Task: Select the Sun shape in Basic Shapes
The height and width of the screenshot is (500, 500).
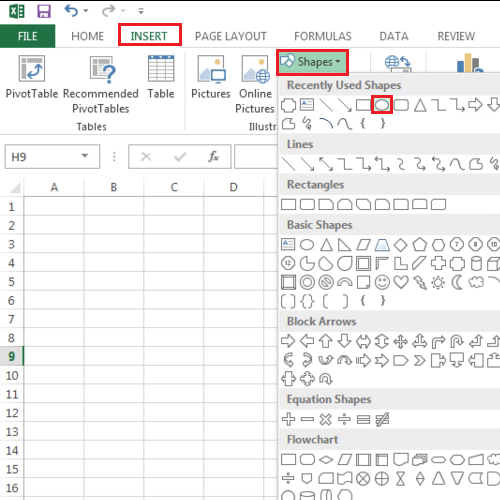Action: pyautogui.click(x=438, y=283)
